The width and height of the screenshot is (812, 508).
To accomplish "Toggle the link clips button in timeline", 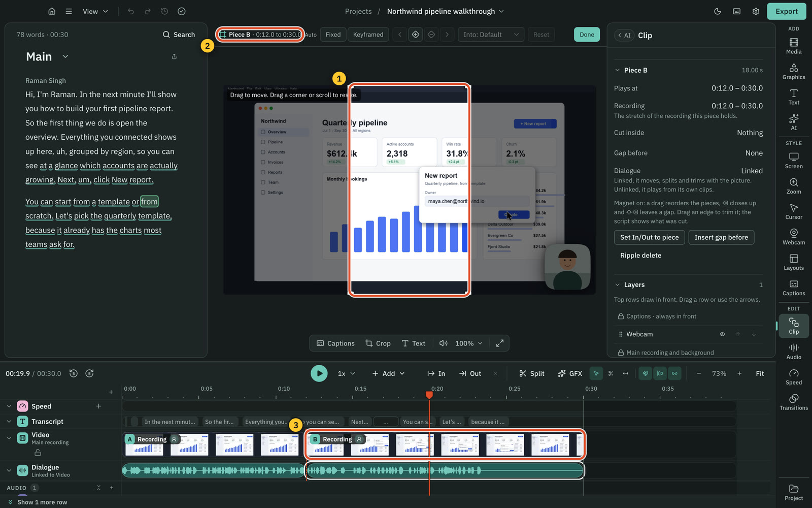I will tap(674, 373).
